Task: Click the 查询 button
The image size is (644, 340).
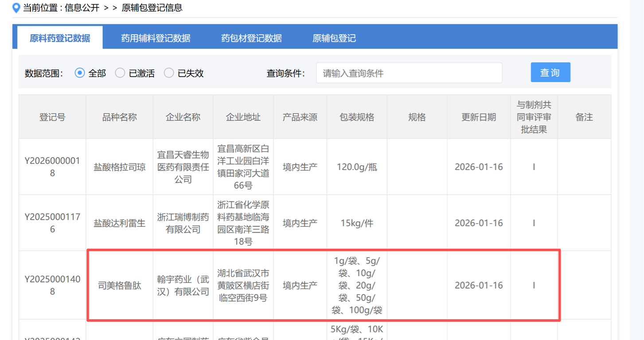Action: coord(550,73)
